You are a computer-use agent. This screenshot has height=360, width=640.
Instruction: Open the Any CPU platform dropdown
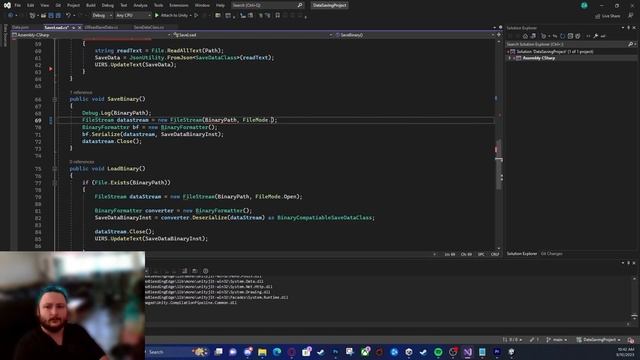tap(133, 16)
